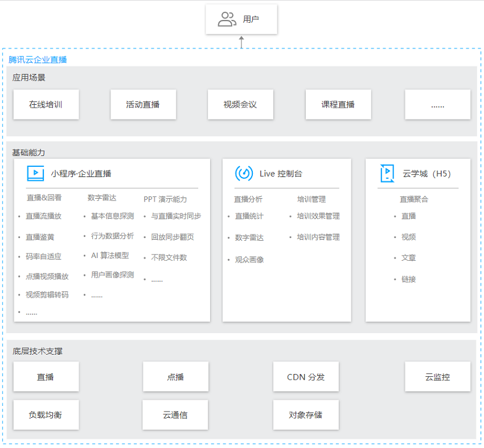Image resolution: width=484 pixels, height=448 pixels.
Task: Click the AI 算法模型 list item
Action: point(110,256)
